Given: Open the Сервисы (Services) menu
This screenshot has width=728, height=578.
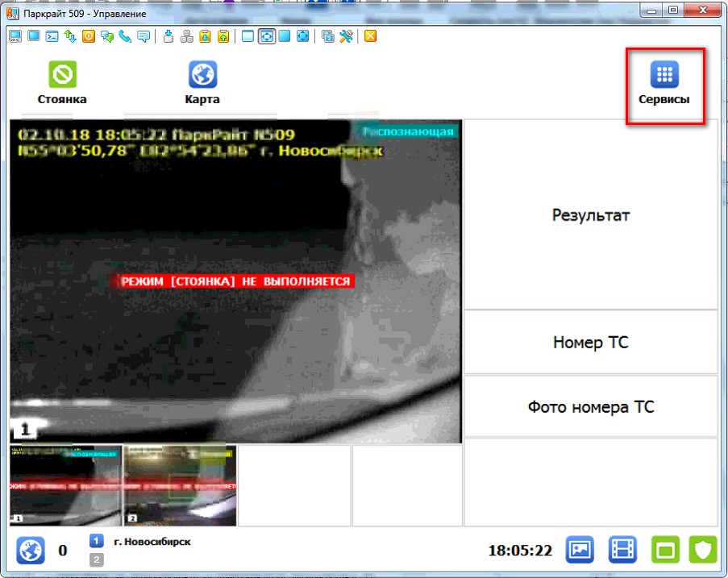Looking at the screenshot, I should 664,85.
